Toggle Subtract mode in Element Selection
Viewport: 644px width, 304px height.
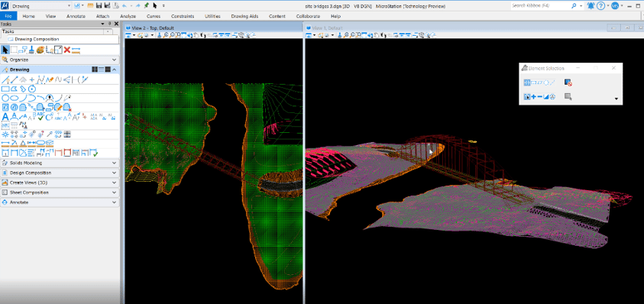point(539,96)
